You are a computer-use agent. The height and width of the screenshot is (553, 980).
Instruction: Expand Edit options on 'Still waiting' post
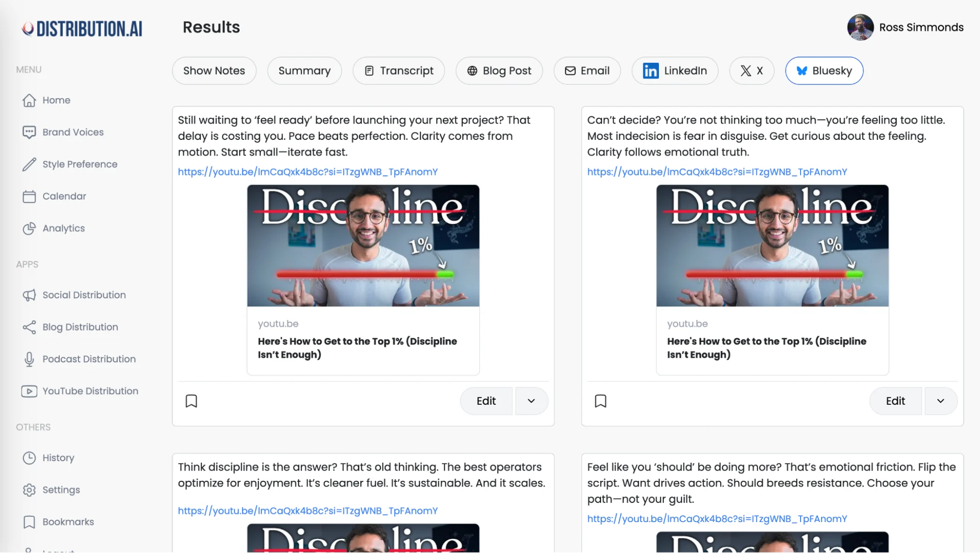[531, 401]
